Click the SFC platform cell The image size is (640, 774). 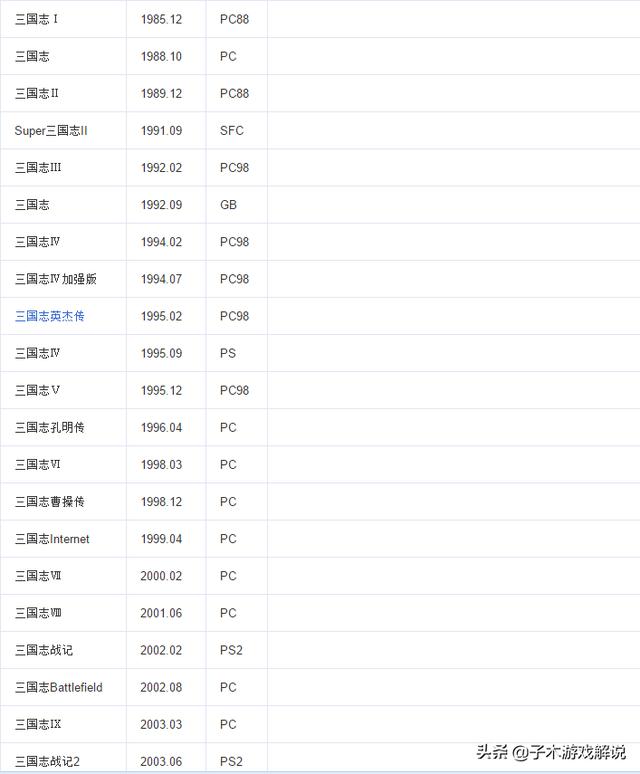point(232,131)
